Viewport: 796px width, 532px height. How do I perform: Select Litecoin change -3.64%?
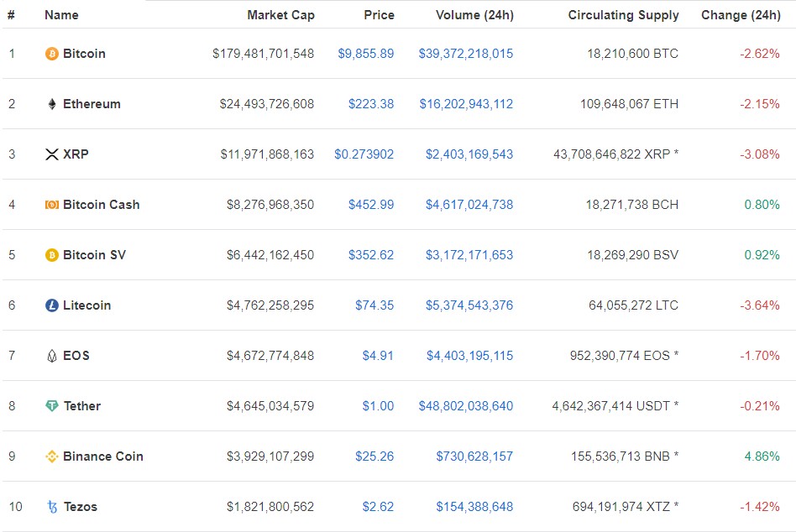point(759,305)
